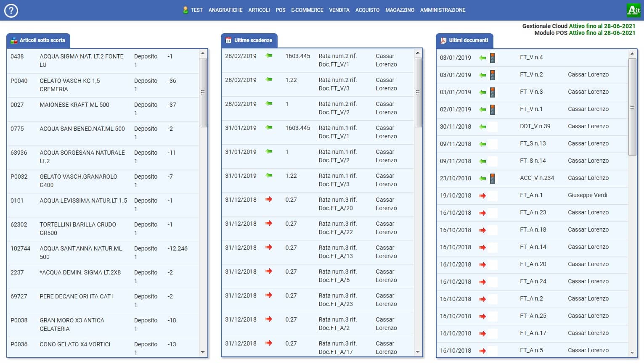Click scroll up arrow in Ultimi documenti
The height and width of the screenshot is (364, 644).
tap(632, 54)
